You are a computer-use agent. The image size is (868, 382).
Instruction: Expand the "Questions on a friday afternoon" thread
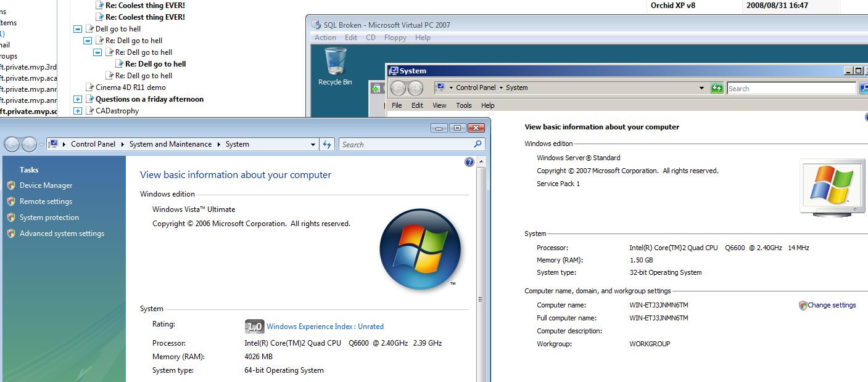click(x=78, y=99)
